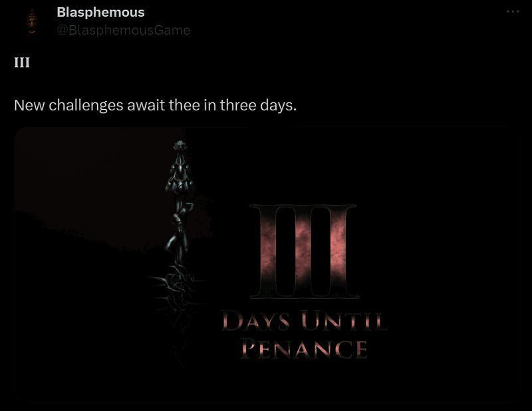
Task: Open the Blasphemous display name link
Action: point(101,12)
